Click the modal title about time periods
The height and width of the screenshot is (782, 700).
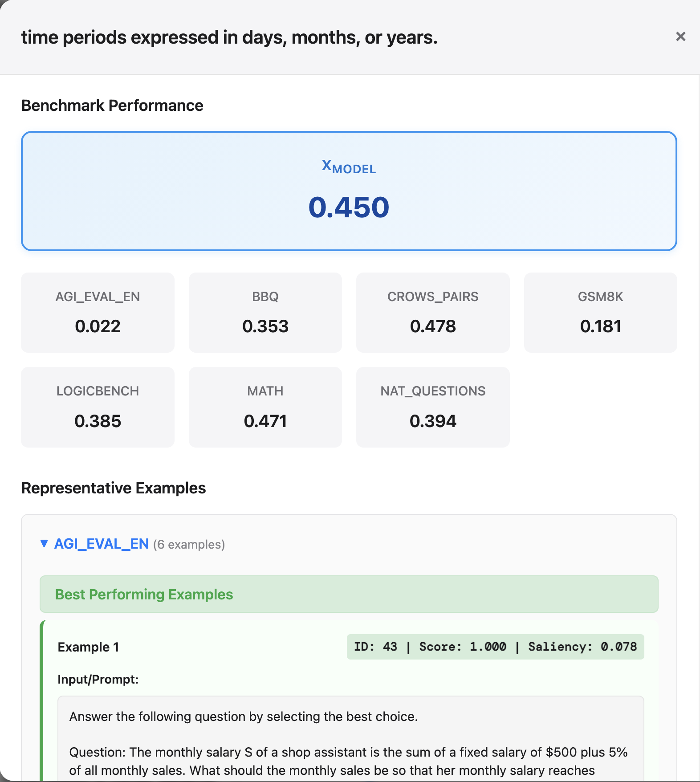pos(229,37)
